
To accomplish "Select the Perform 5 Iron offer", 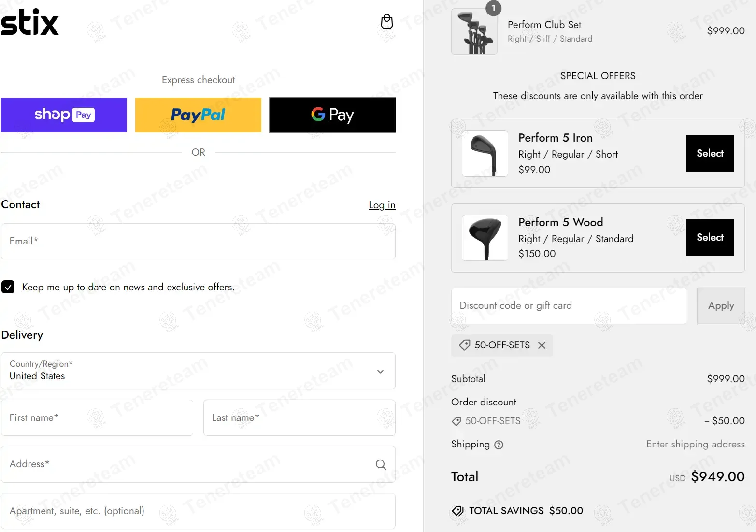I will tap(710, 153).
